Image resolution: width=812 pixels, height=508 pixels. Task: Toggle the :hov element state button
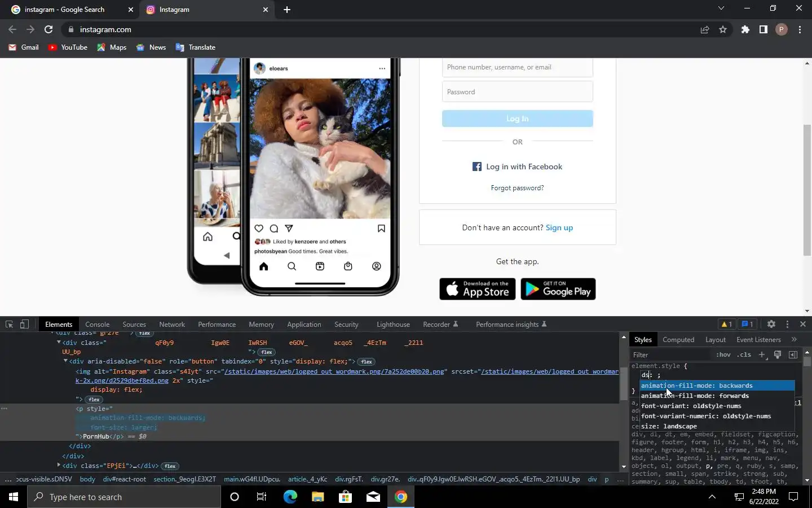click(x=723, y=354)
